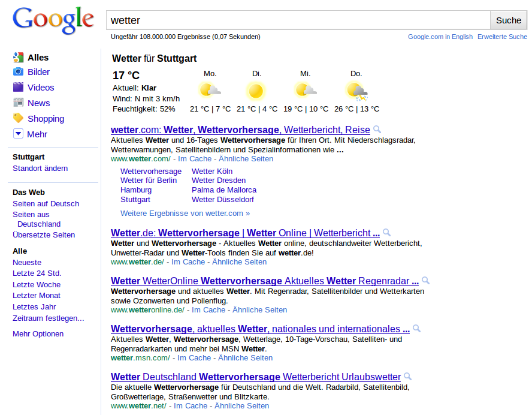
Task: Click Monday's partly cloudy weather icon
Action: point(210,91)
